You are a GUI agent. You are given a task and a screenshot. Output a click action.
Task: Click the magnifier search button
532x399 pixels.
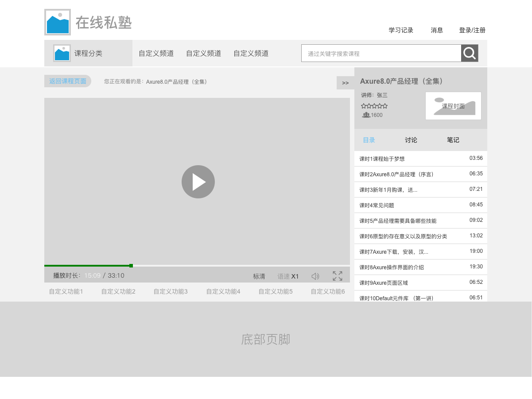pos(470,53)
